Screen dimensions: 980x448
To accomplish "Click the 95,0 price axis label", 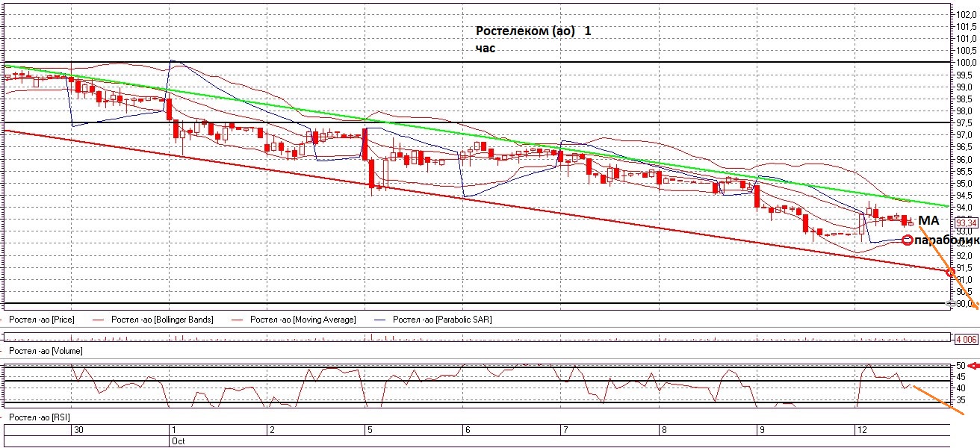I will click(x=964, y=183).
